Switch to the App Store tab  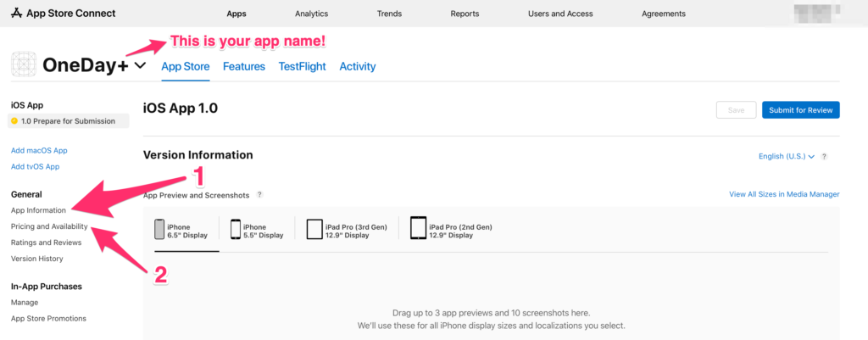(x=186, y=66)
